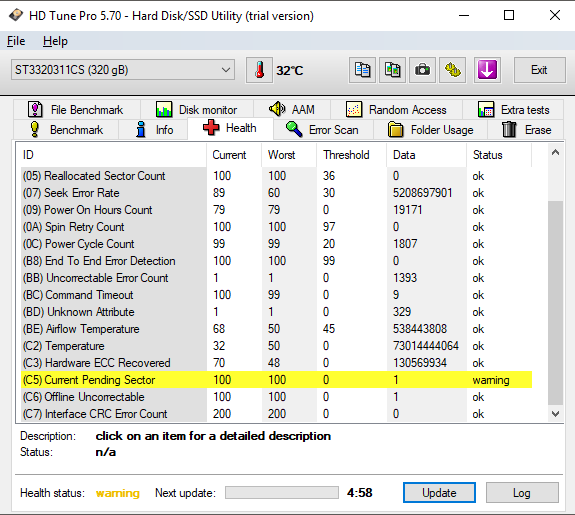The image size is (575, 515).
Task: Select the (C3) Hardware ECC Recovered row
Action: click(277, 363)
